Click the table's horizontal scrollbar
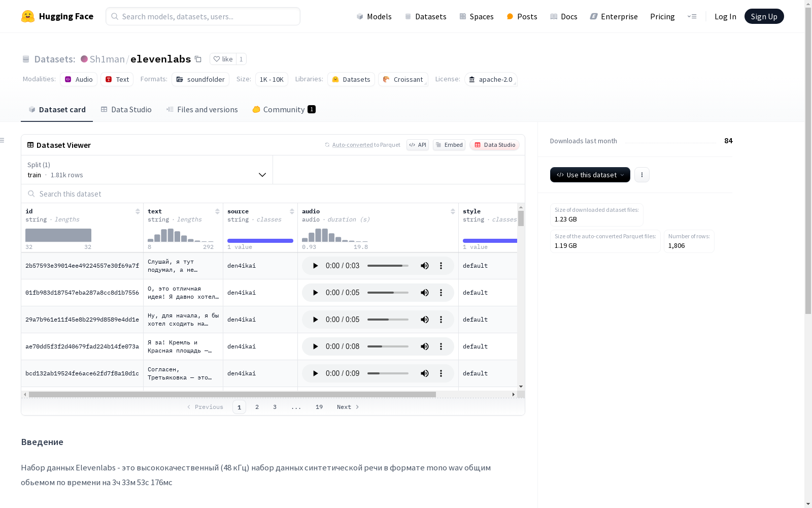The height and width of the screenshot is (508, 812). pos(232,394)
